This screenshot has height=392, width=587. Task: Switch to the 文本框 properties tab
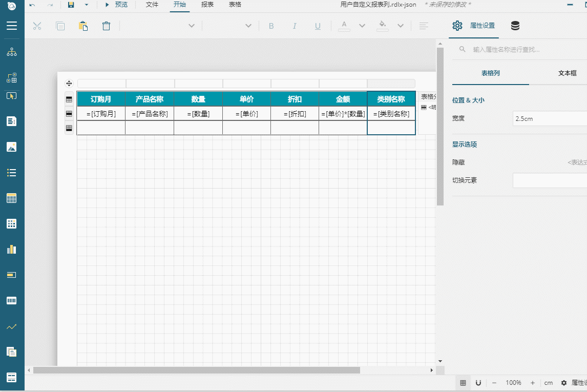point(567,73)
